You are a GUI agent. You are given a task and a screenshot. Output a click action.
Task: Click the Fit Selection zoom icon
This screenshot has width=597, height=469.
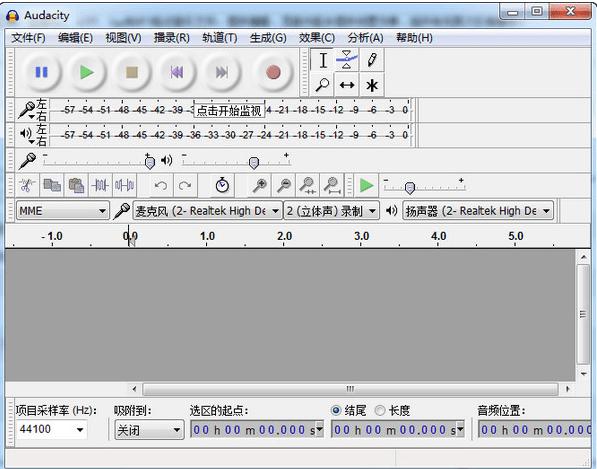click(308, 185)
